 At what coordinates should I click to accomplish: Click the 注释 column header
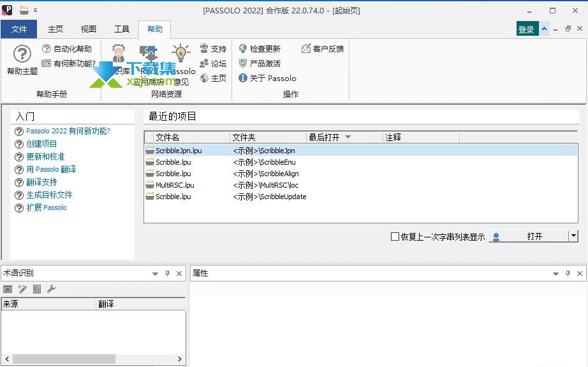click(x=421, y=137)
